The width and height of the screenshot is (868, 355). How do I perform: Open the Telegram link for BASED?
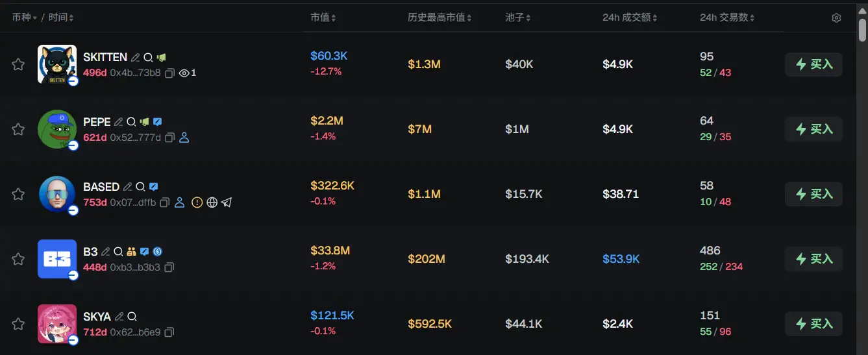[x=226, y=202]
